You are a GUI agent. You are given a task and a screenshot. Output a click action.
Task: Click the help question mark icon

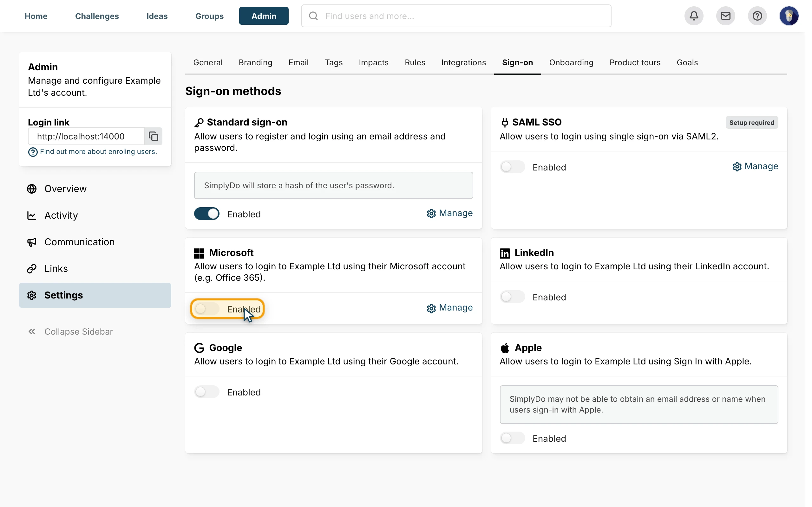tap(757, 16)
